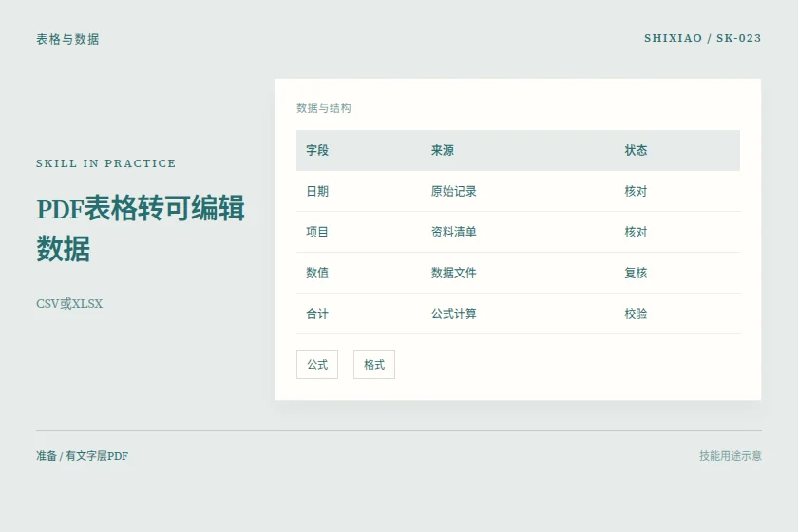Click 核对 status in 日期 row
The image size is (798, 532).
[x=636, y=191]
